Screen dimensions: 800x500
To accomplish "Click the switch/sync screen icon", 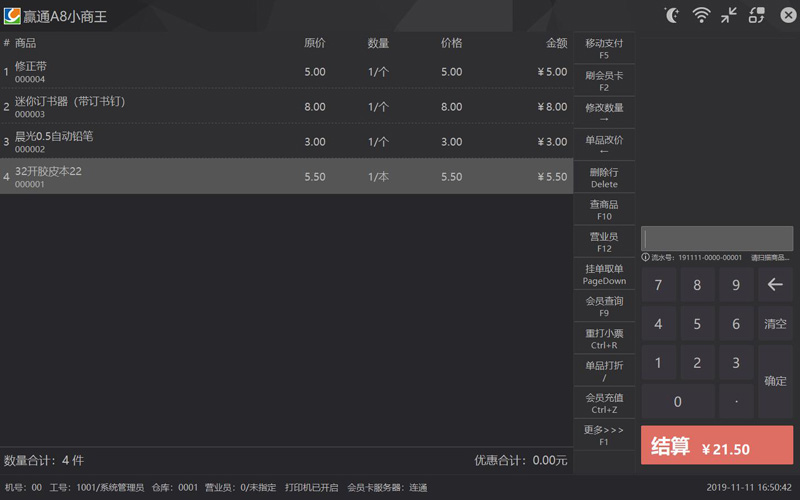I will pyautogui.click(x=757, y=15).
